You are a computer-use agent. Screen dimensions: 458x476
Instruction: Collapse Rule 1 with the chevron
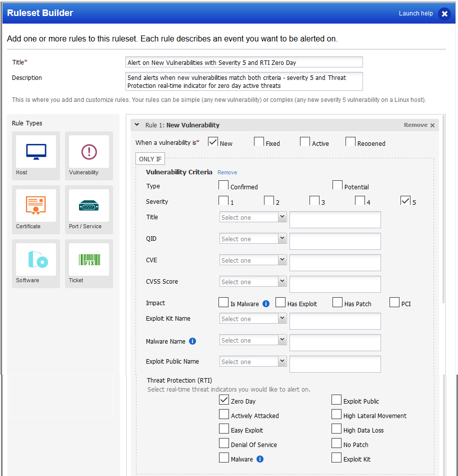click(137, 125)
